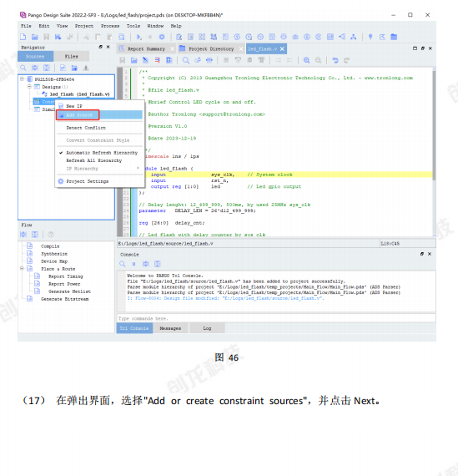Screen dimensions: 458x476
Task: Click the pause icon in Console toolbar
Action: (x=133, y=264)
